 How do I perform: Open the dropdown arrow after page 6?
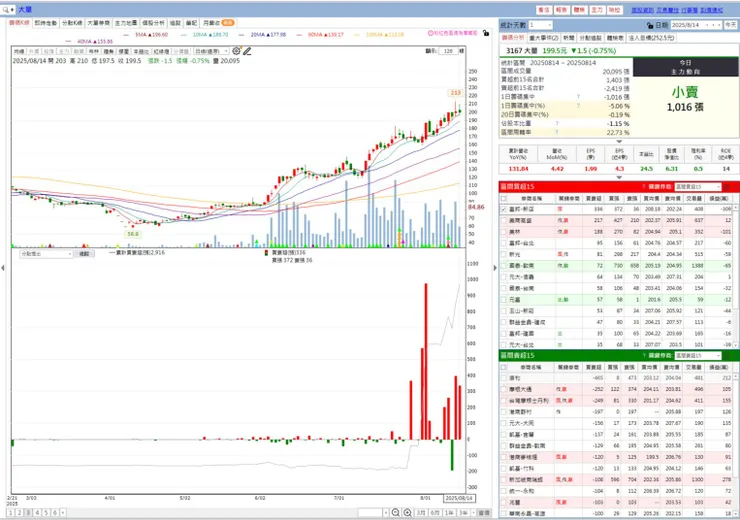pos(63,512)
